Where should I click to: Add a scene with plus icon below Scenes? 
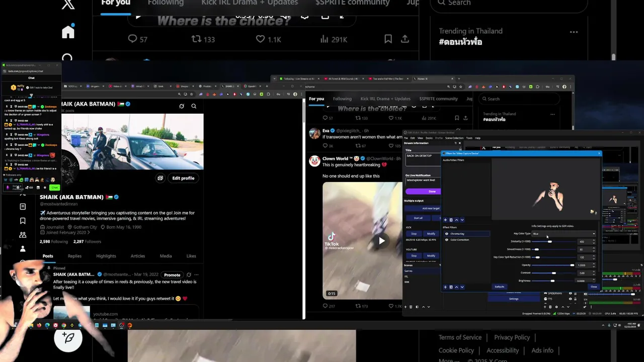(x=406, y=307)
